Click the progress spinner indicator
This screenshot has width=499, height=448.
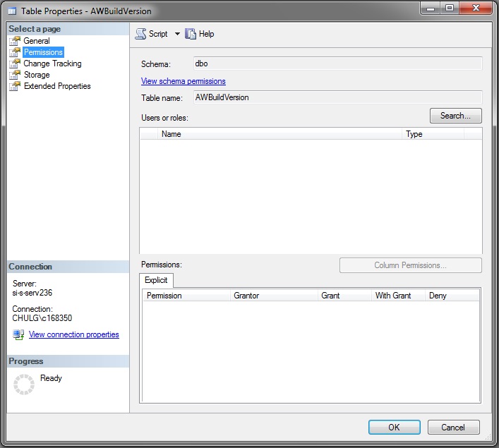(24, 385)
